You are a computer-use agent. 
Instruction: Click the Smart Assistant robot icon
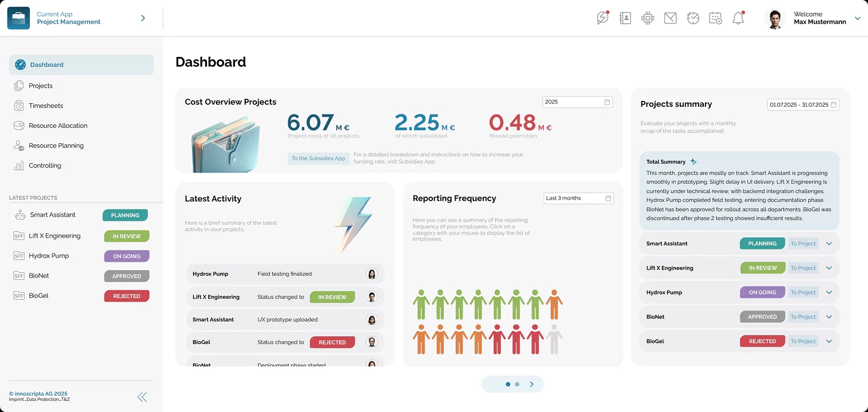(x=19, y=215)
